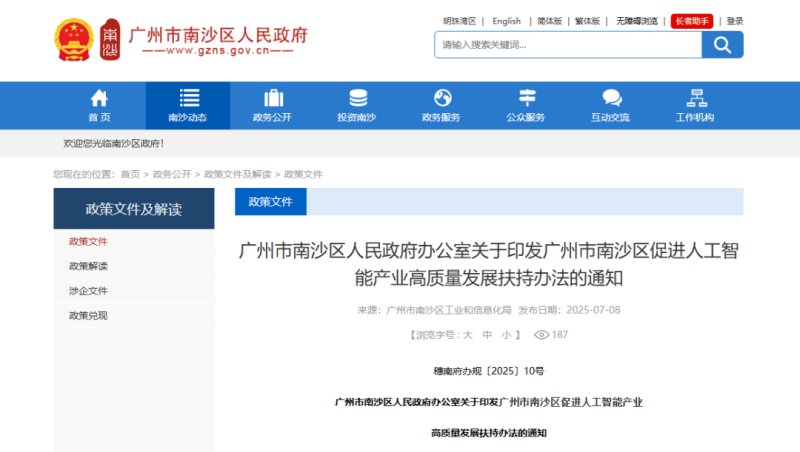The height and width of the screenshot is (452, 800).
Task: Click the keyword search input field
Action: [x=567, y=45]
